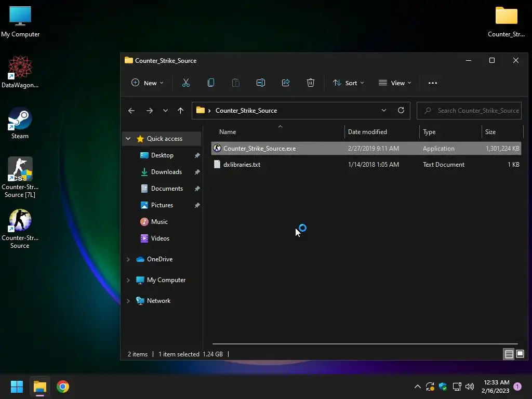Expand the Network tree node
Image resolution: width=532 pixels, height=399 pixels.
pos(128,301)
